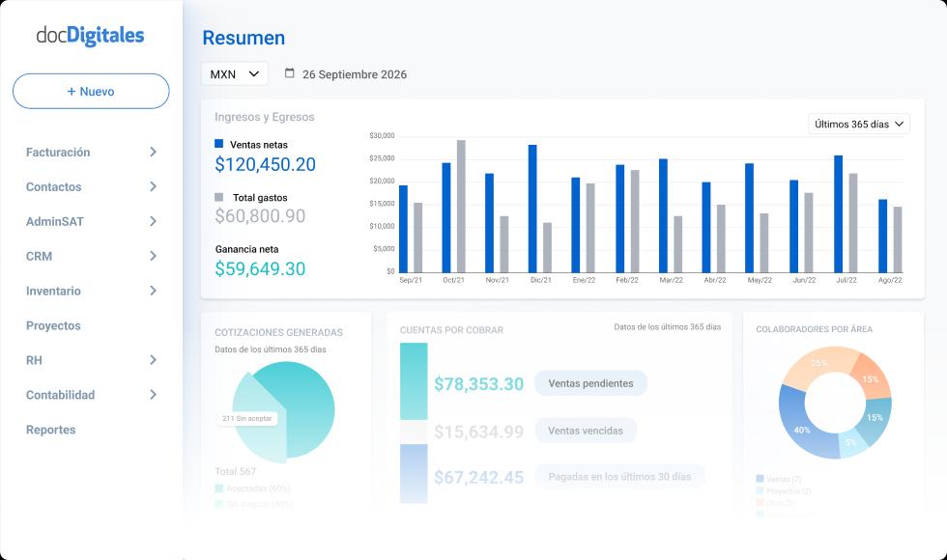Click the $78,353.30 pending sales amount
The width and height of the screenshot is (947, 560).
[x=479, y=384]
